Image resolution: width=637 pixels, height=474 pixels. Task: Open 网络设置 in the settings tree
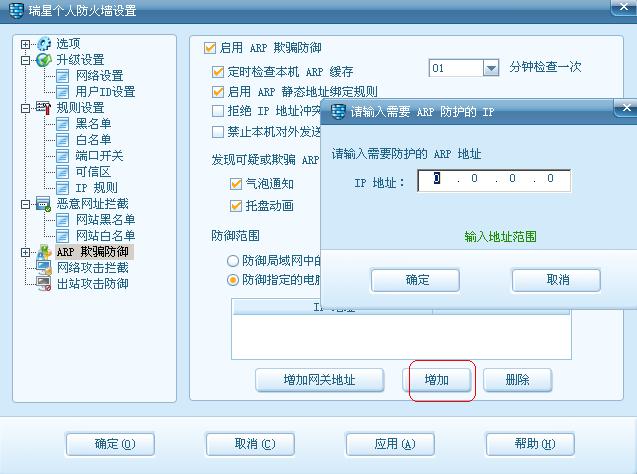(100, 76)
